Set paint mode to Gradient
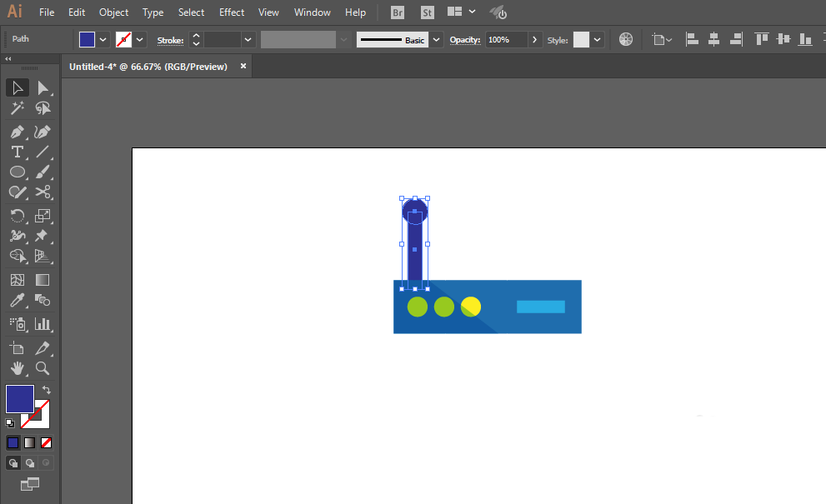This screenshot has width=826, height=504. pyautogui.click(x=30, y=442)
